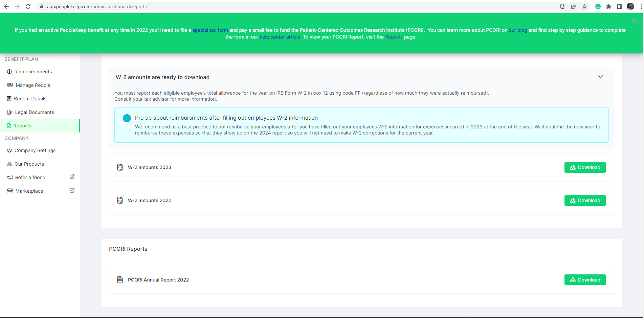
Task: Click the PCORI Reports section heading
Action: tap(128, 249)
